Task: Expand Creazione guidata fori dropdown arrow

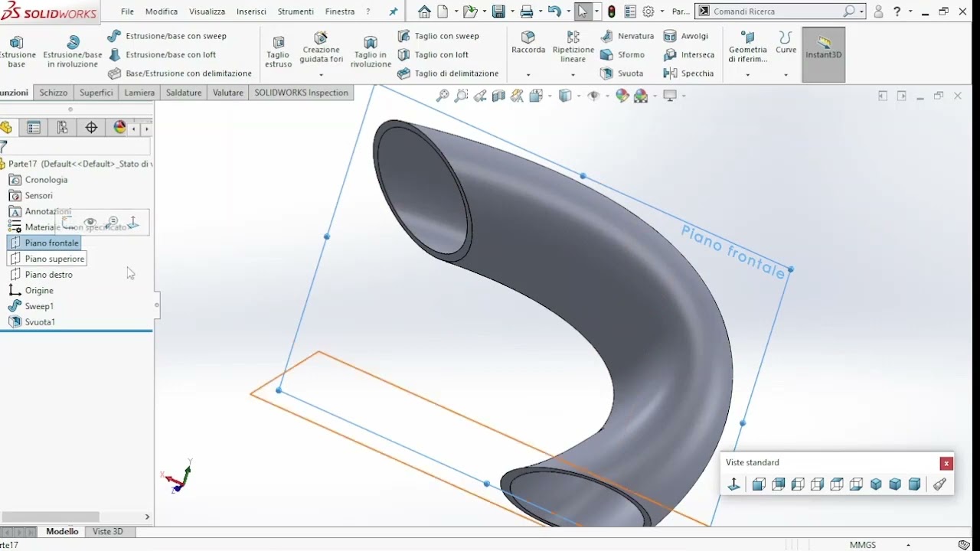Action: pos(321,75)
